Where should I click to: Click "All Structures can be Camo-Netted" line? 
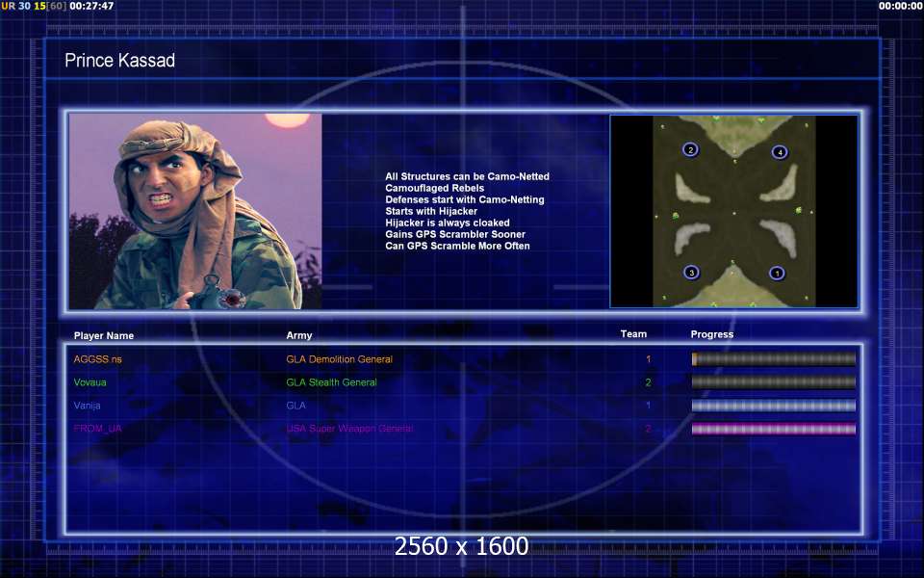pos(468,176)
